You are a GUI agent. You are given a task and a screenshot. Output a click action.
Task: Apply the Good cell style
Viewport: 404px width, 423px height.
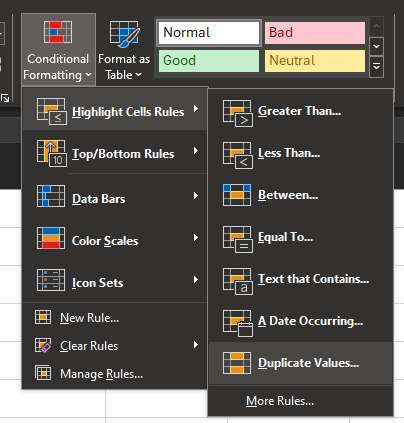(209, 61)
